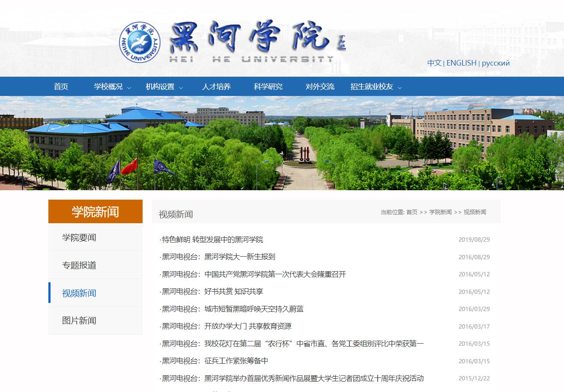Open the 首页 navigation menu item

point(61,87)
